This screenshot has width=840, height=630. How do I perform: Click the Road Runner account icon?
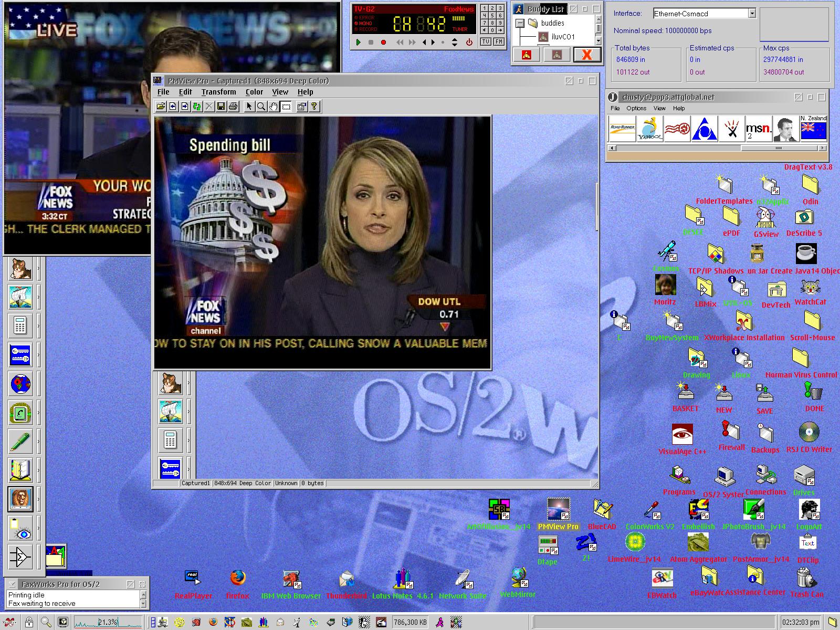(622, 129)
